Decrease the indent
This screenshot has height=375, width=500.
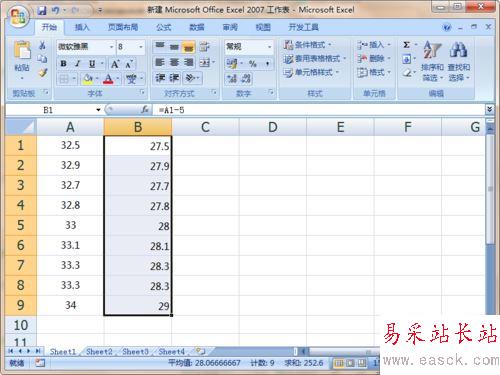[x=160, y=78]
